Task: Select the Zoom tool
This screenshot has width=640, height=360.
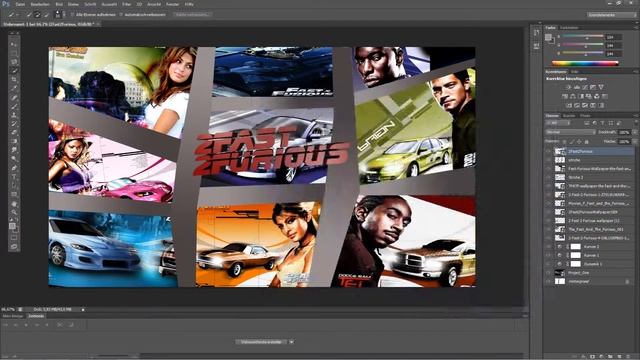Action: pyautogui.click(x=14, y=212)
